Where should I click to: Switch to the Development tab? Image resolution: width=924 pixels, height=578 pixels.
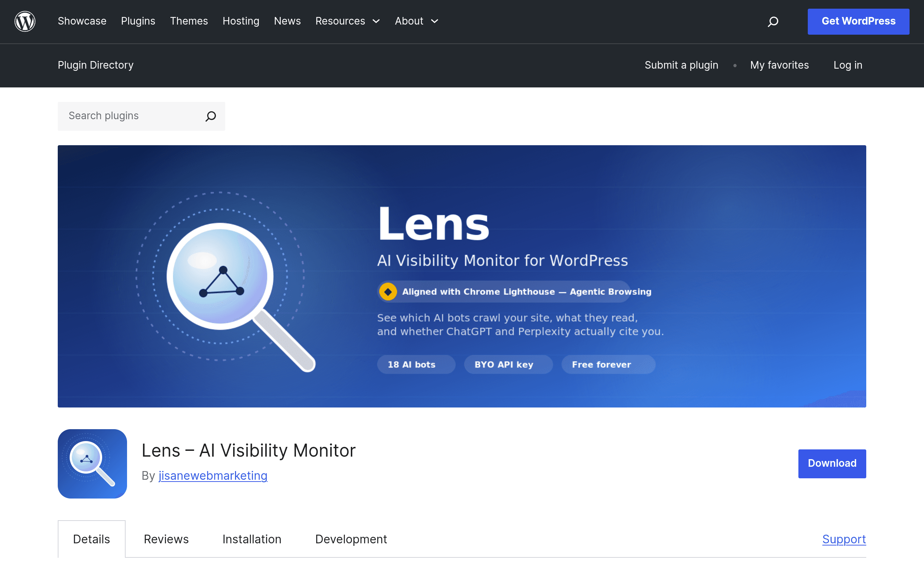[x=351, y=539]
